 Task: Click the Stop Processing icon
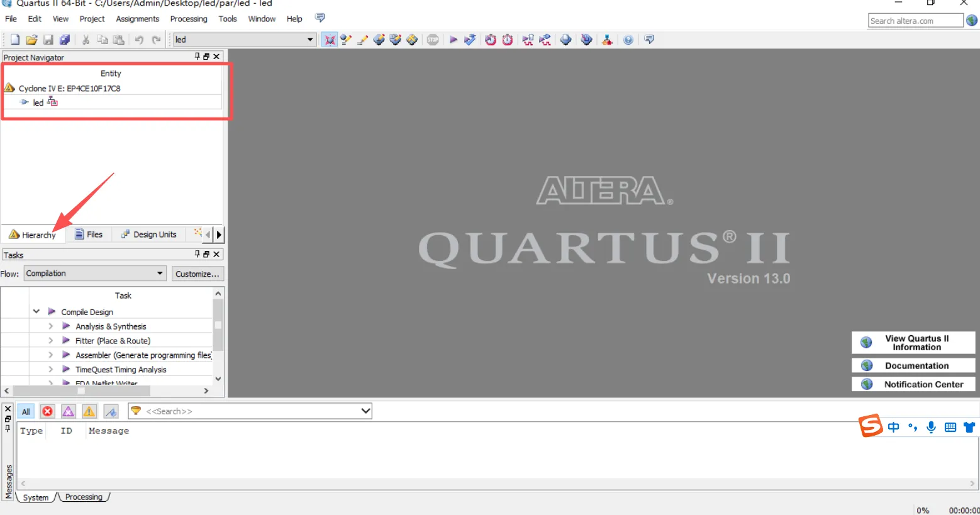(x=433, y=40)
